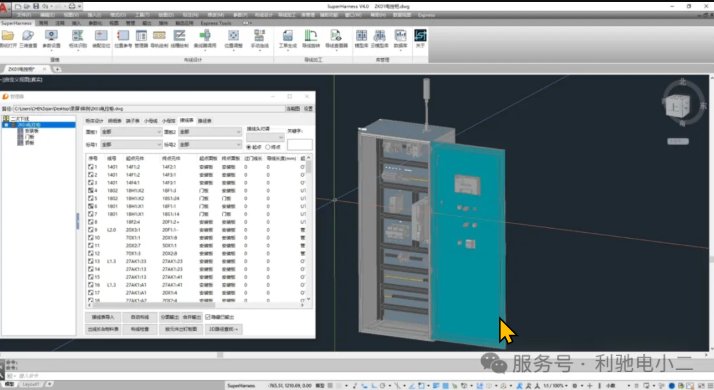714x390 pixels.
Task: Click the wiring check button
Action: click(140, 329)
